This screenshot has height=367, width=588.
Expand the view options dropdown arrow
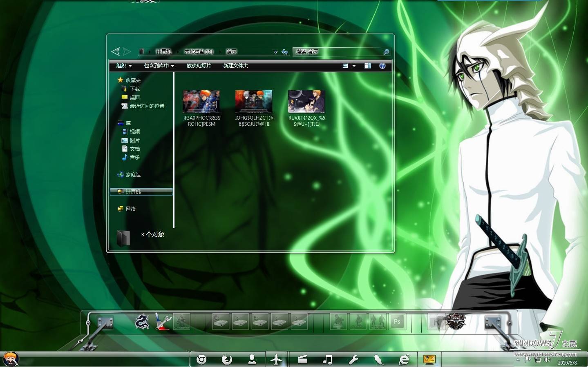click(x=354, y=66)
